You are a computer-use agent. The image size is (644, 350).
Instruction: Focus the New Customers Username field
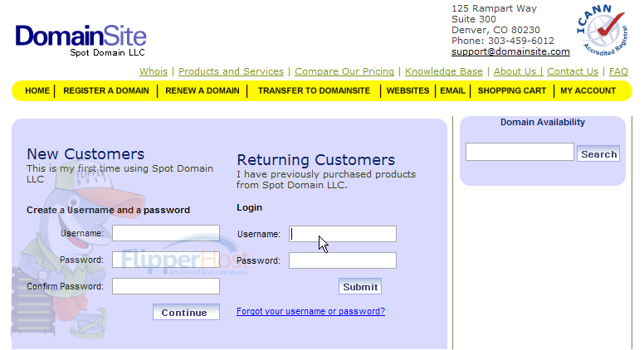coord(166,233)
